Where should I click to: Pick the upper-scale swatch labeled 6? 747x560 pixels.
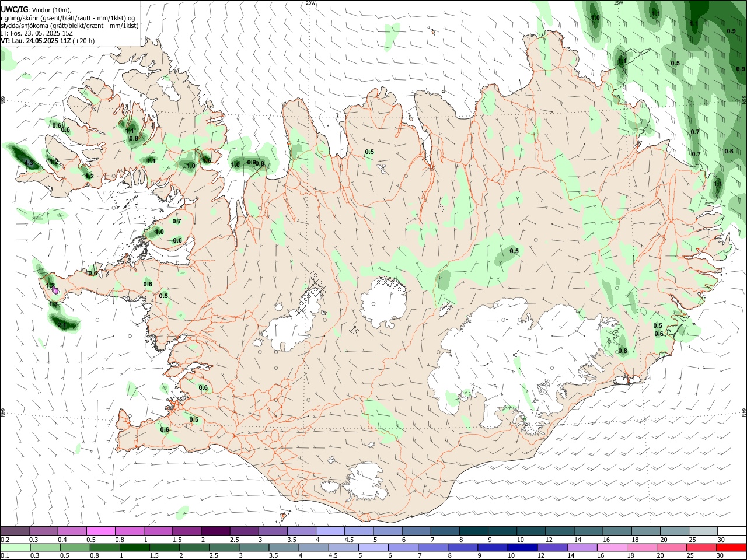417,531
